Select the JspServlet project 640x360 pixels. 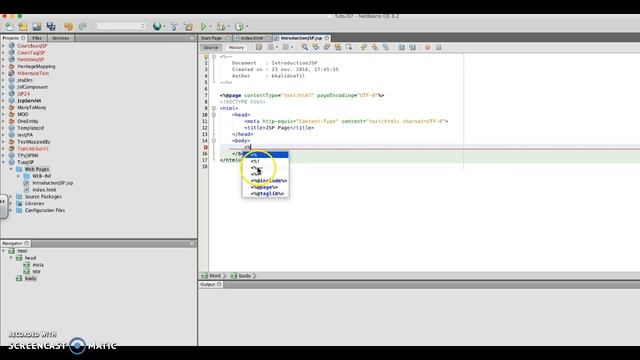[x=29, y=100]
